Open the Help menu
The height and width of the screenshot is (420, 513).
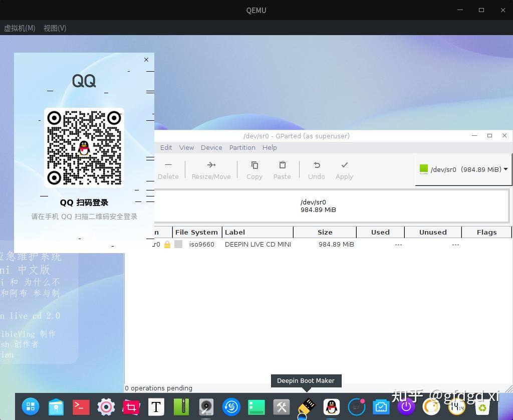click(270, 147)
